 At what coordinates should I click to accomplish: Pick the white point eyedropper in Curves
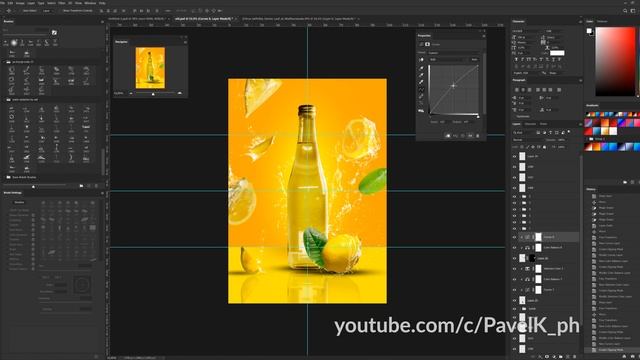421,82
